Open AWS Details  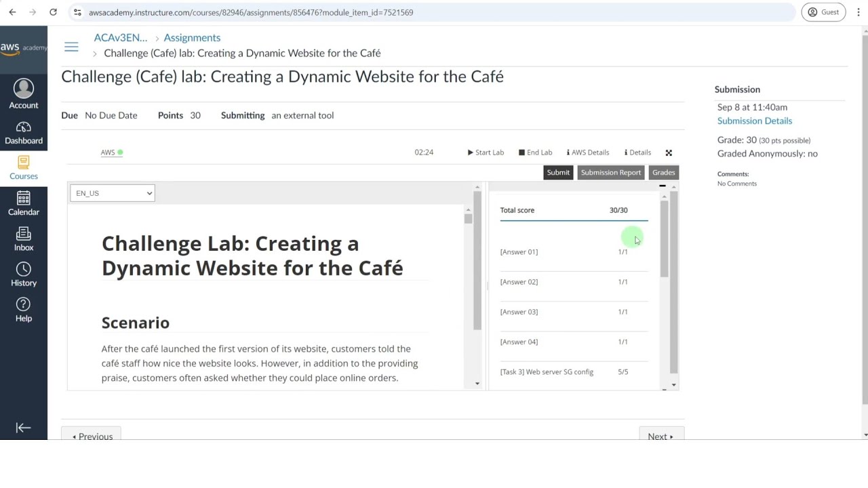[x=588, y=152]
